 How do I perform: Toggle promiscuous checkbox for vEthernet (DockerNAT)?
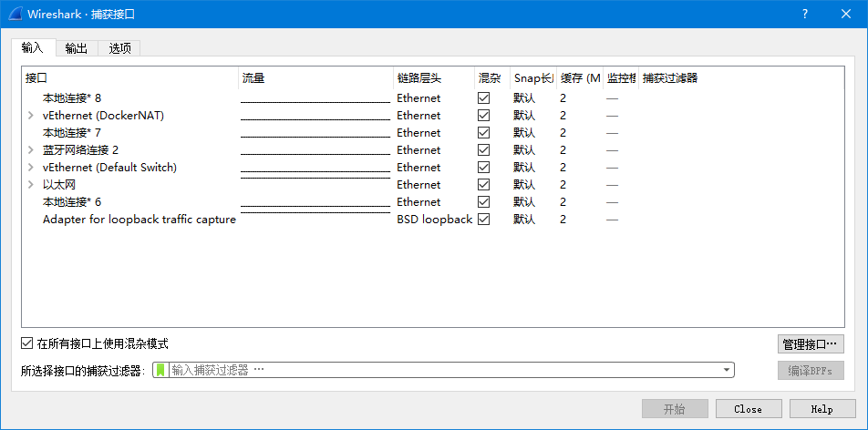484,115
